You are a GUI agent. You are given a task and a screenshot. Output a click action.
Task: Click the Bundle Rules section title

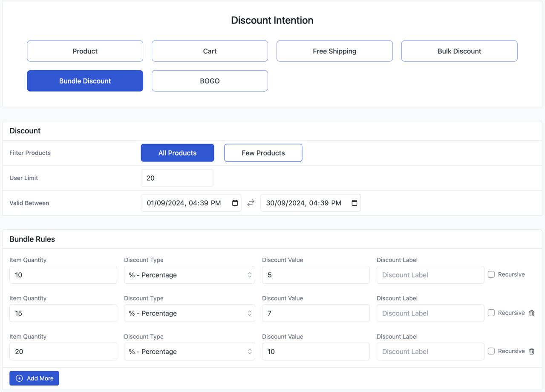click(32, 239)
